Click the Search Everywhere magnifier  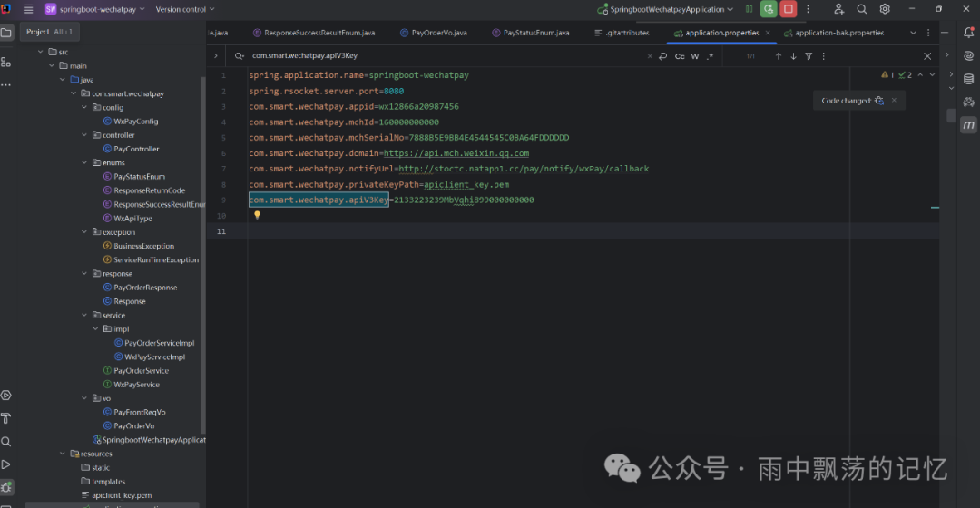(861, 9)
